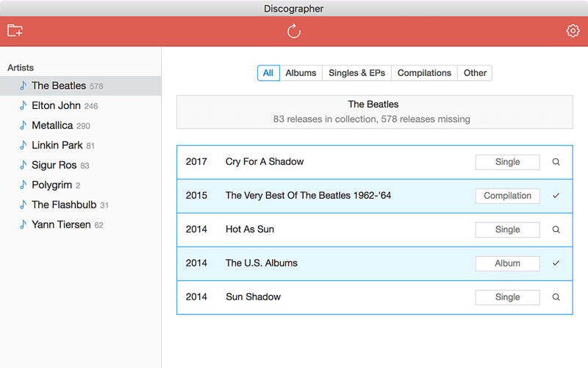The height and width of the screenshot is (368, 588).
Task: Switch to the Albums tab
Action: pyautogui.click(x=301, y=73)
